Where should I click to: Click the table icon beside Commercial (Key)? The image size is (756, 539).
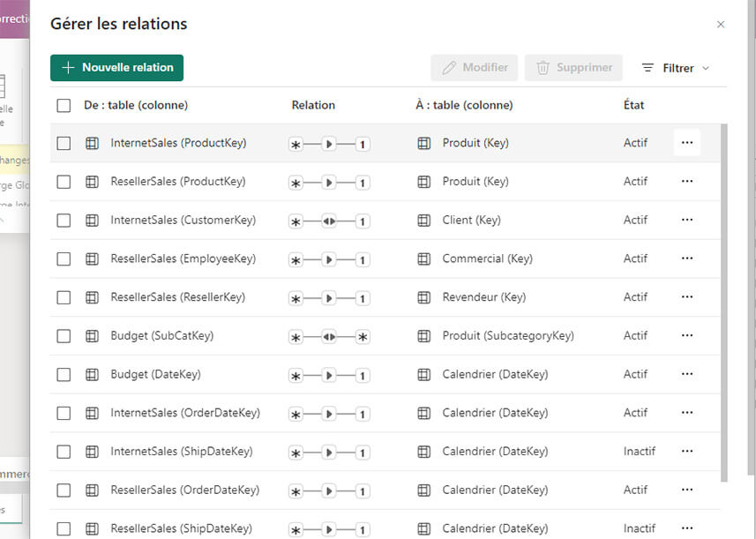(423, 258)
